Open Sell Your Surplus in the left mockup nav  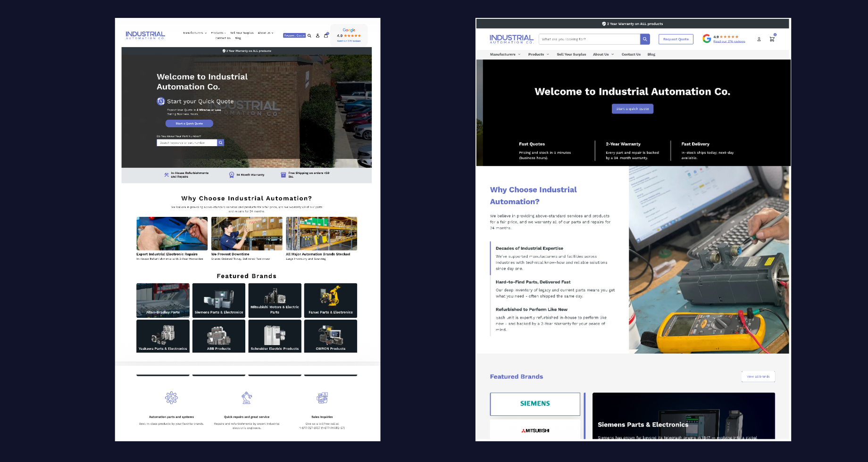(242, 33)
